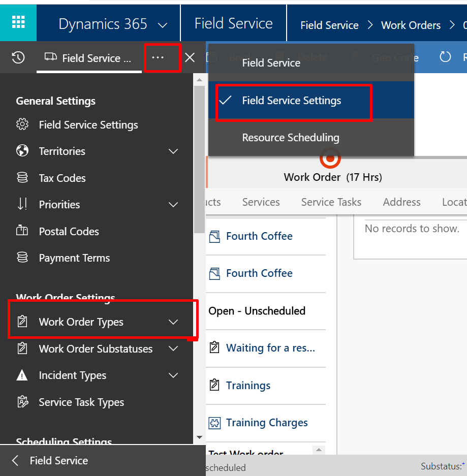Click the Incident Types warning icon

pos(22,375)
